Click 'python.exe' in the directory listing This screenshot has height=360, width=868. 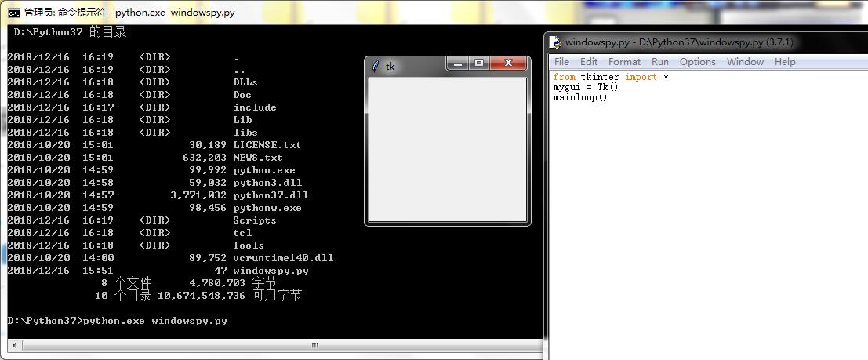(x=264, y=170)
